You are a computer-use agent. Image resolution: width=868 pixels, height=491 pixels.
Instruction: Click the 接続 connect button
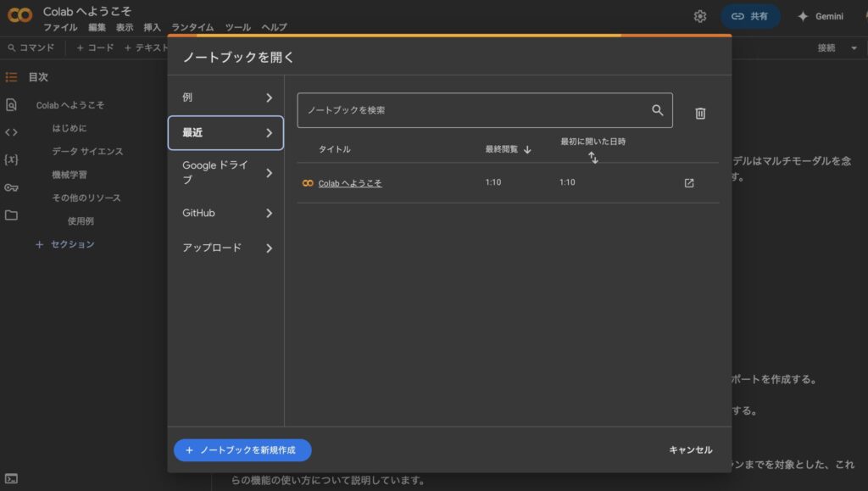pos(826,48)
